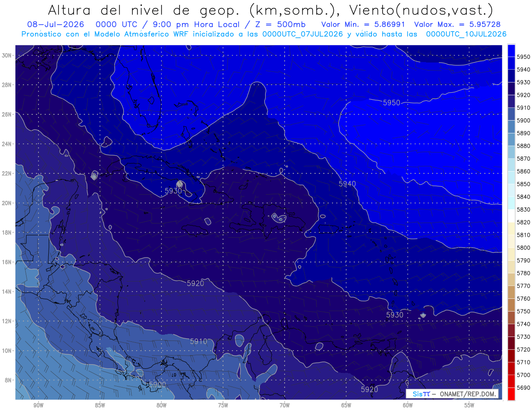Click the 16N latitude axis label

click(7, 262)
